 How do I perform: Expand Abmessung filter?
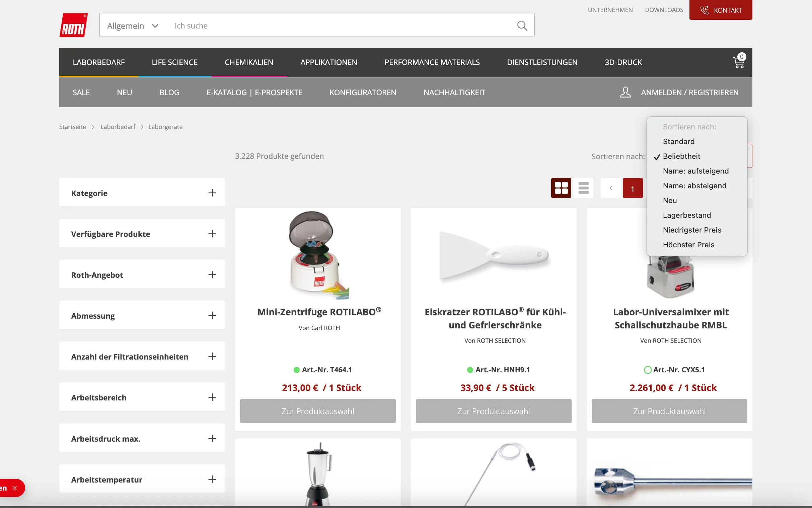coord(212,315)
